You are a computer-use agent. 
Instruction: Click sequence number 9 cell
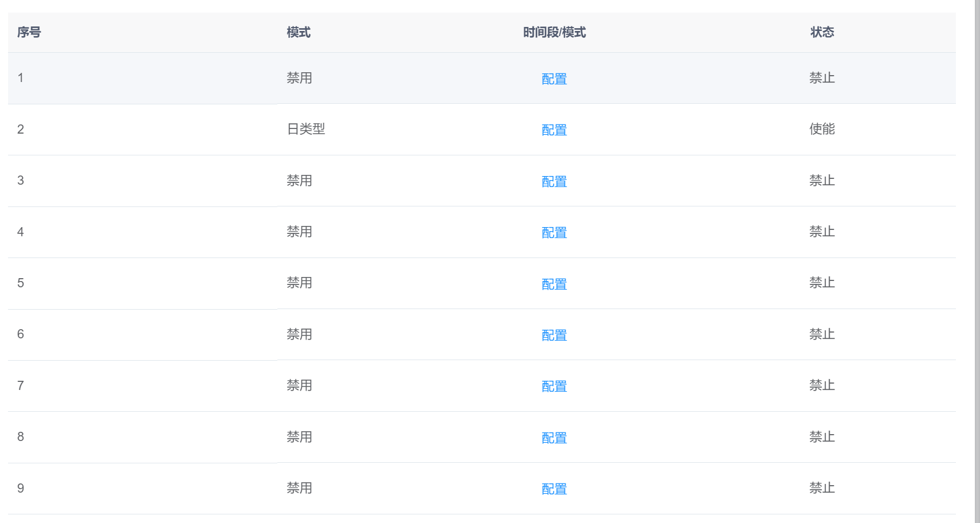21,488
